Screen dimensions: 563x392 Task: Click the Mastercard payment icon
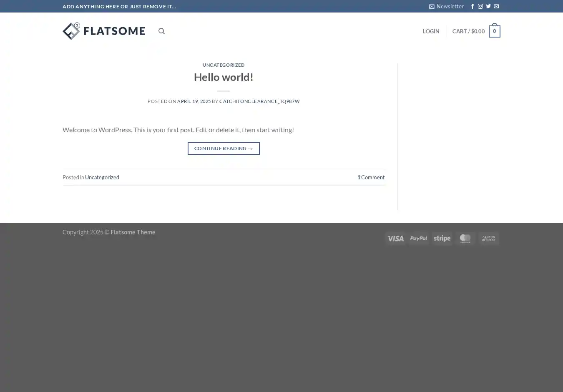tap(465, 239)
